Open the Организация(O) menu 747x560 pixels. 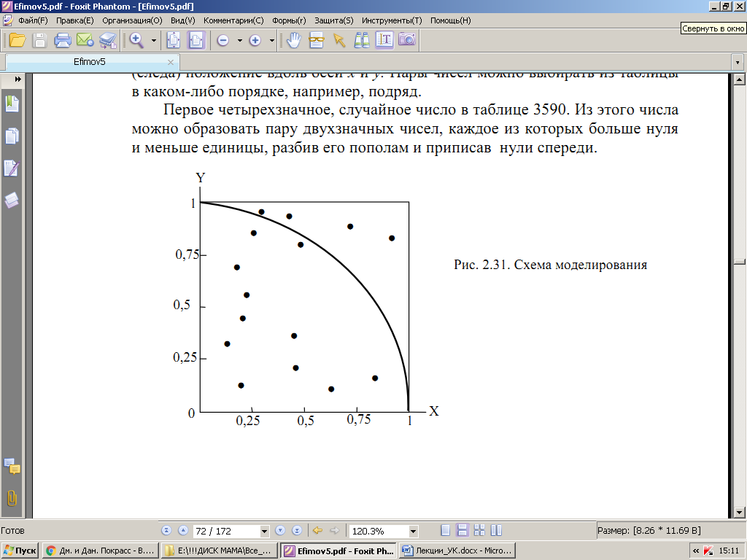click(x=132, y=20)
